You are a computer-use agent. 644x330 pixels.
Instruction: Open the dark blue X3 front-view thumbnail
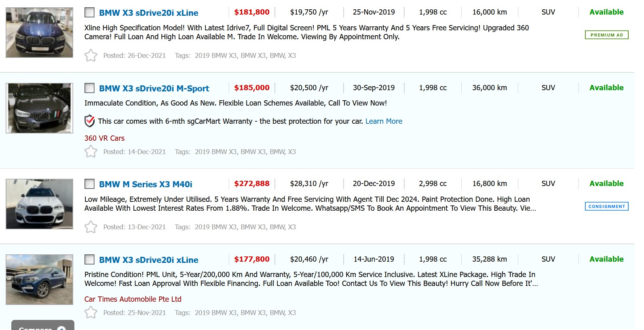pyautogui.click(x=39, y=32)
